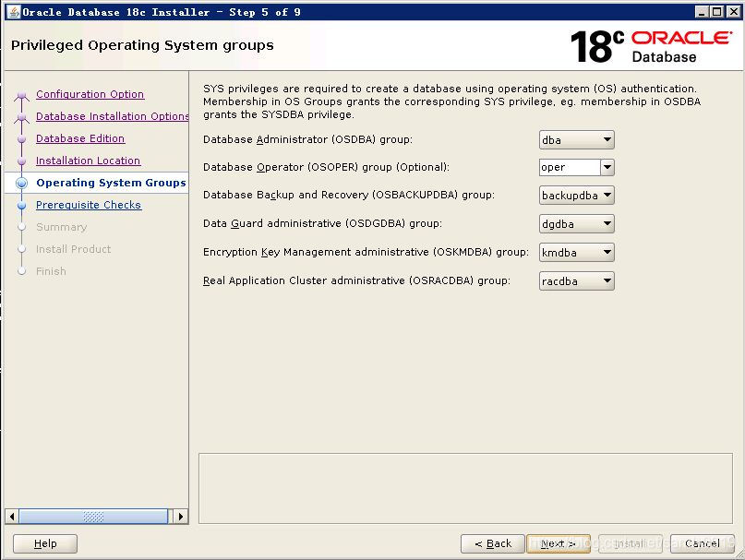Click the Installation Location step bullet icon
This screenshot has width=745, height=560.
[x=21, y=161]
